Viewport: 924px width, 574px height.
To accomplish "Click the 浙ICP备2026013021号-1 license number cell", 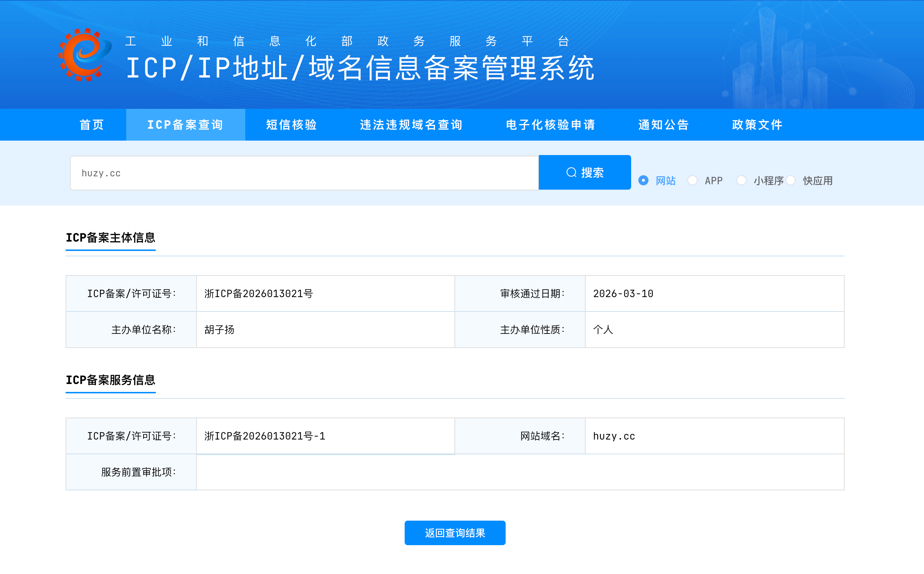I will click(265, 436).
